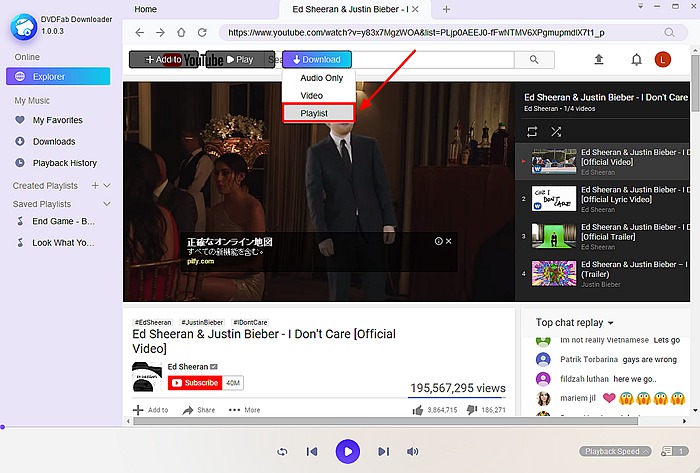This screenshot has width=700, height=473.
Task: Select the Official Trailer playlist item
Action: (603, 236)
